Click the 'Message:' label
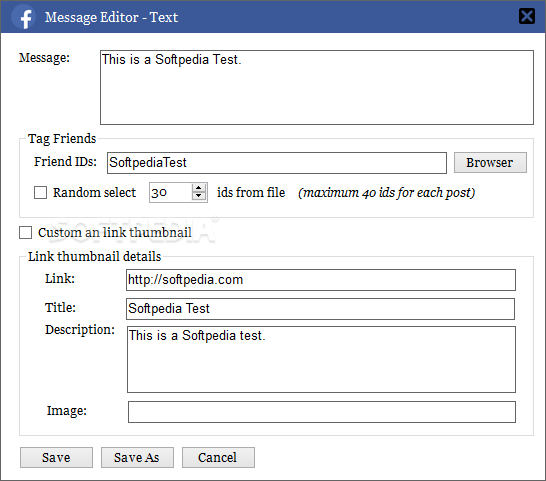The image size is (546, 481). pos(44,58)
